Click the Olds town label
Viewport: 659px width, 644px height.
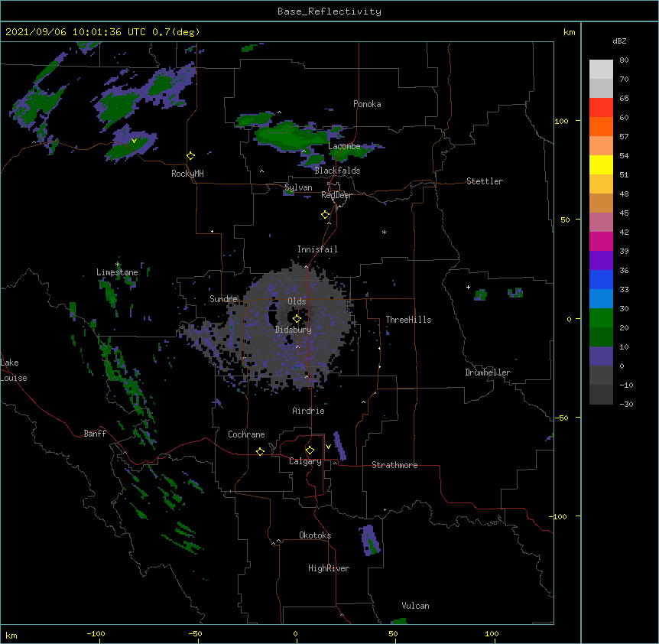tap(297, 301)
